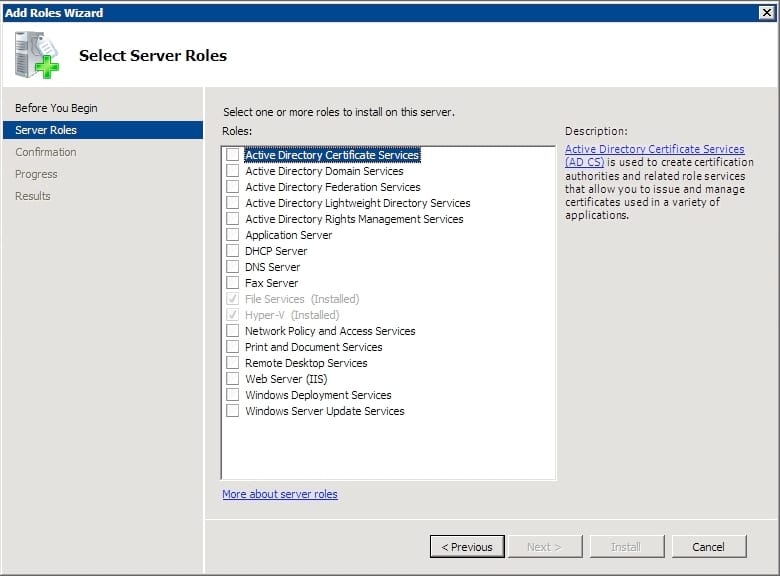Tick Print and Document Services checkbox
This screenshot has height=576, width=780.
tap(232, 346)
